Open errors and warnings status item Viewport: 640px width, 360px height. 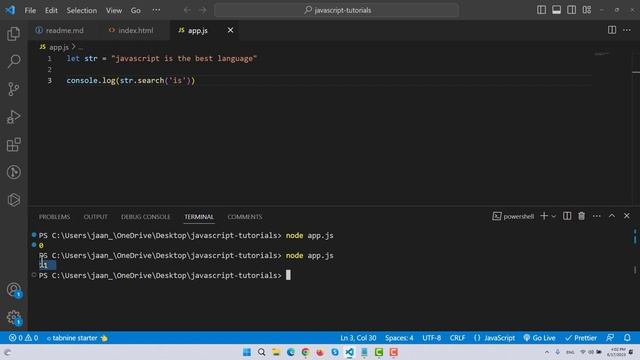pos(24,338)
